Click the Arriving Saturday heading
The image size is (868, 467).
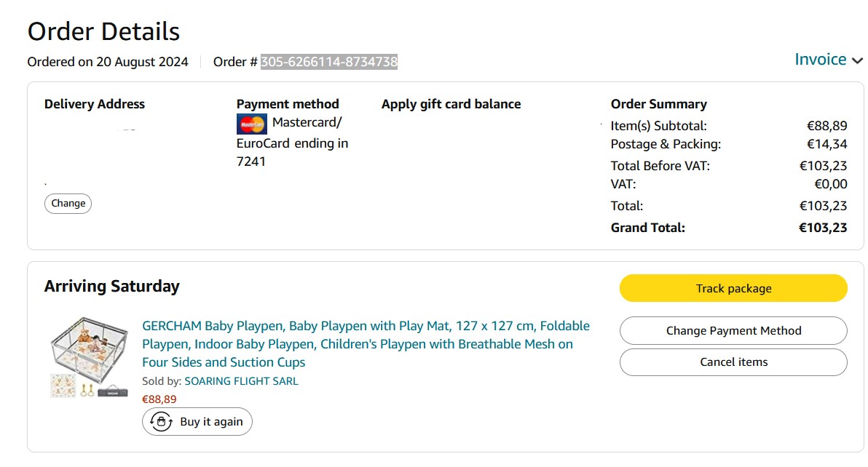[111, 287]
